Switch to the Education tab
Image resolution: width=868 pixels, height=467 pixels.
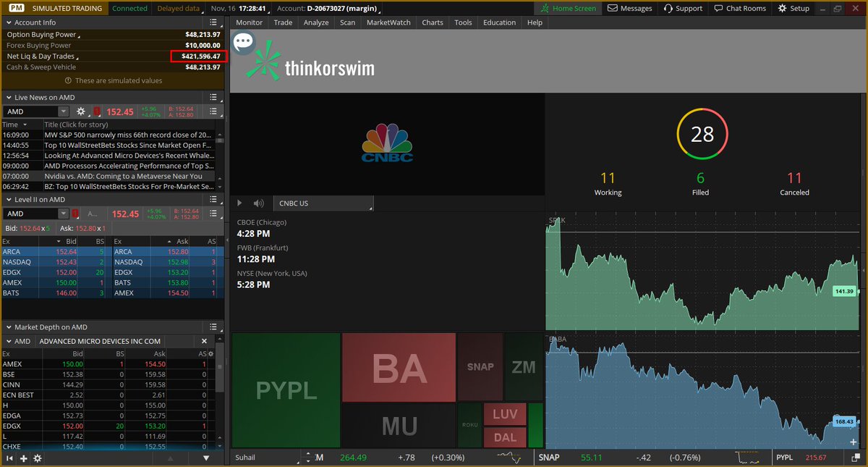click(499, 22)
